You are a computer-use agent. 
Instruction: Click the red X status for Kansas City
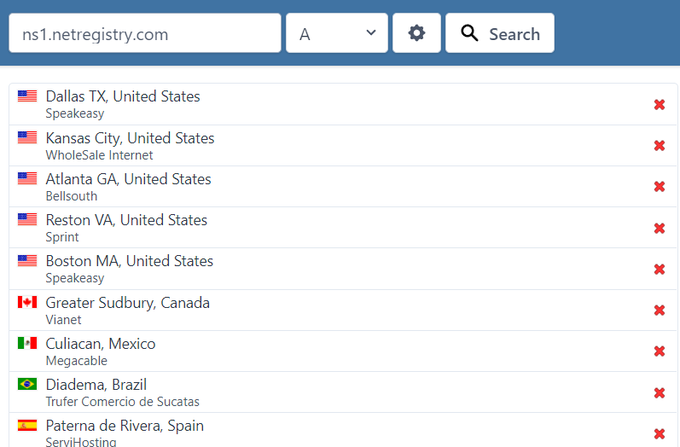[659, 145]
